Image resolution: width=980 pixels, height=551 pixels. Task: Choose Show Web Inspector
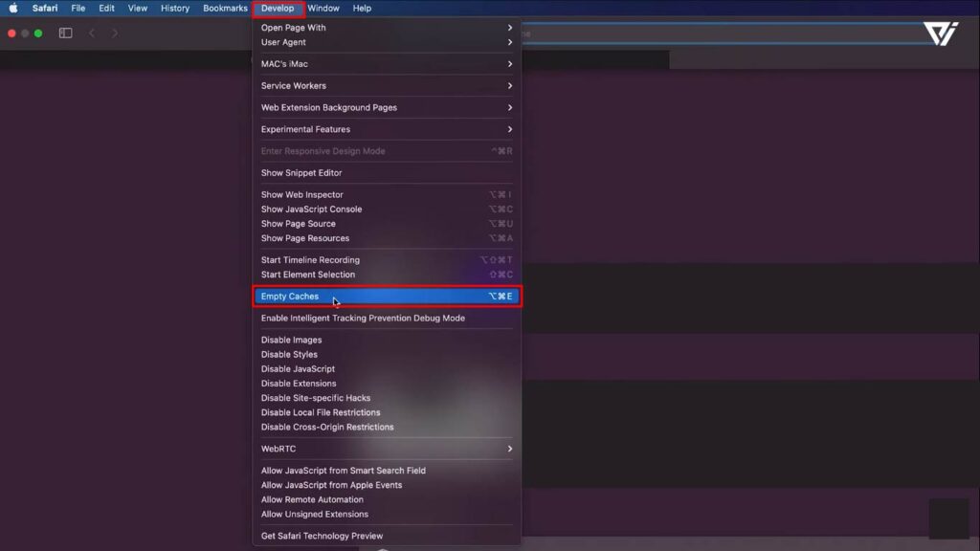(387, 194)
